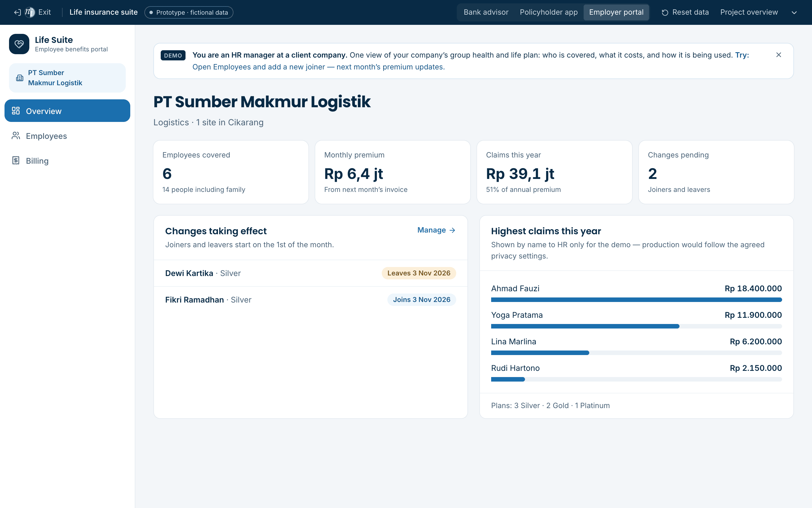The image size is (812, 508).
Task: Go to Overview in the sidebar
Action: pyautogui.click(x=67, y=111)
